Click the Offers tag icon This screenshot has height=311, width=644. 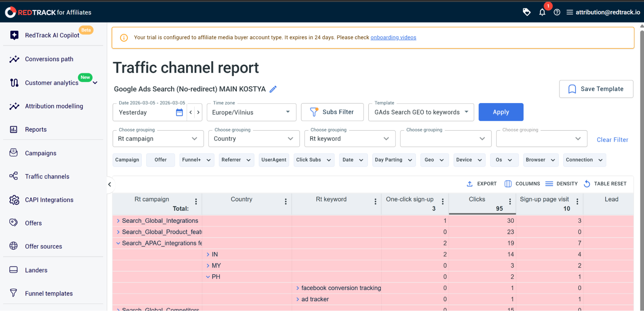14,222
